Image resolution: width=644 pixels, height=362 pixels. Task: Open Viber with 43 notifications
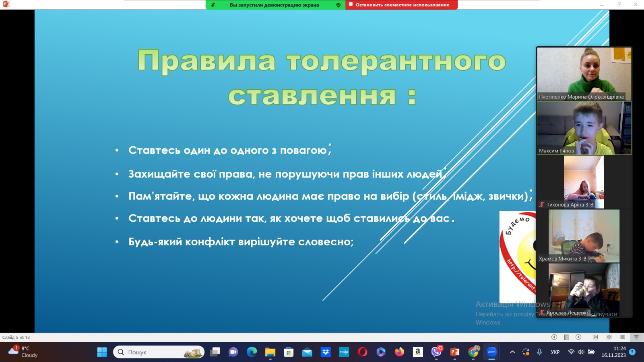point(437,351)
